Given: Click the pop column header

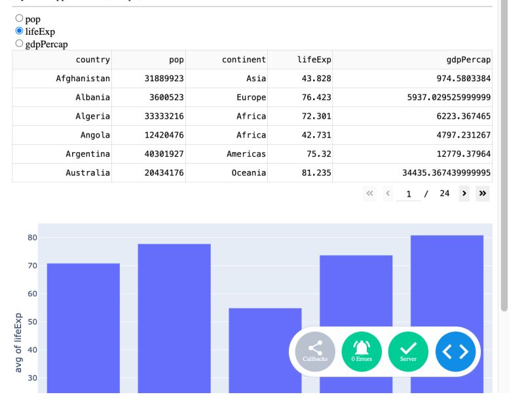Looking at the screenshot, I should click(x=149, y=60).
